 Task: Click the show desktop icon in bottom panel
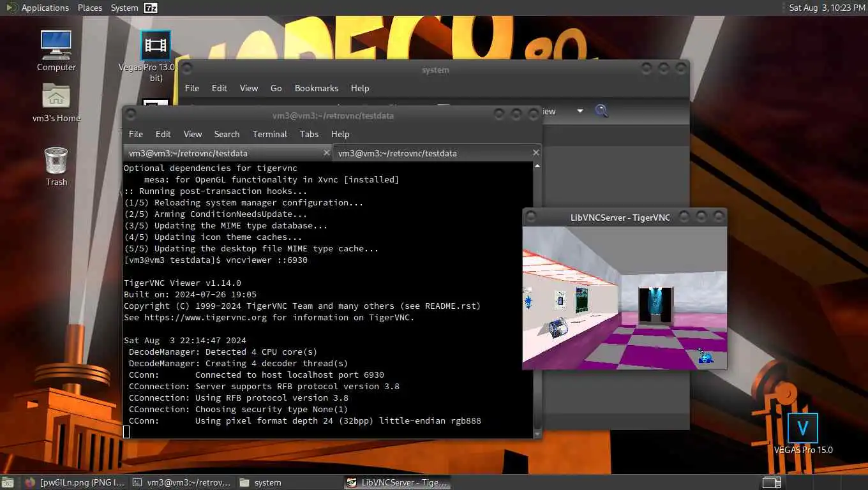[x=9, y=482]
